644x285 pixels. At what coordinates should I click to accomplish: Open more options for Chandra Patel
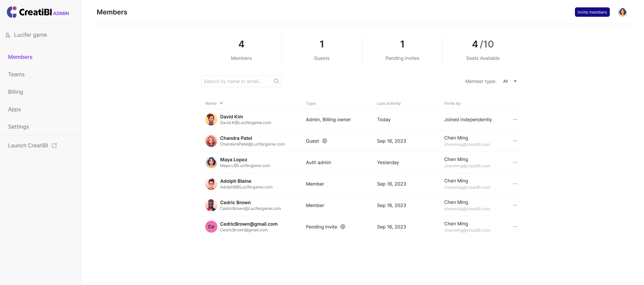[x=515, y=141]
